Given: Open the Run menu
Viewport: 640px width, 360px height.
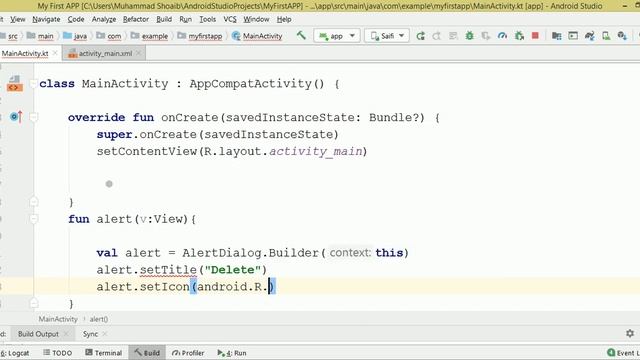Looking at the screenshot, I should (x=185, y=19).
